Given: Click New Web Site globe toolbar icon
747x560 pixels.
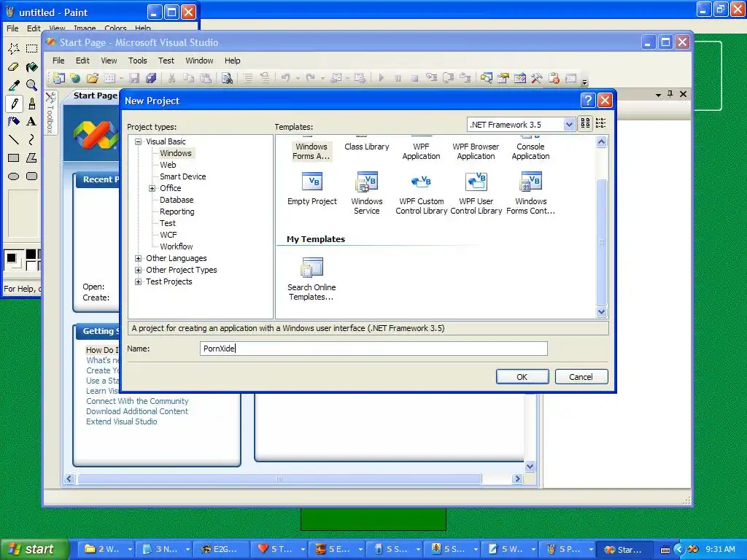Looking at the screenshot, I should click(x=75, y=78).
